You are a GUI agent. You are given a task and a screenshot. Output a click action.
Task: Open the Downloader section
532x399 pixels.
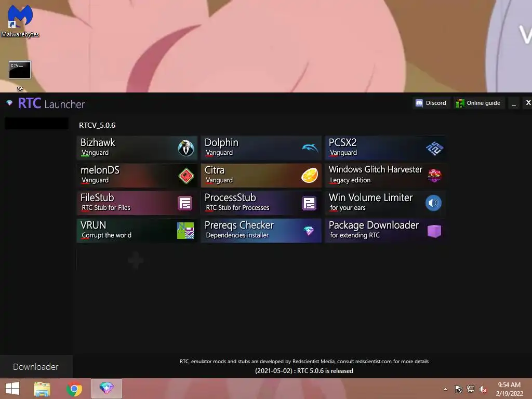coord(36,367)
